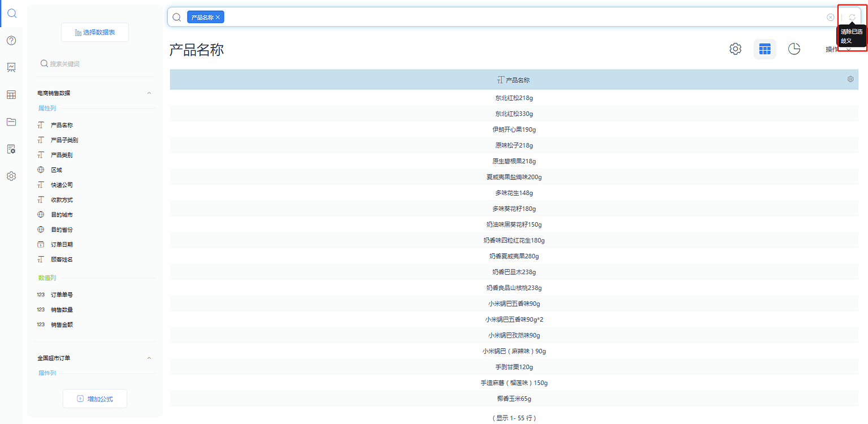This screenshot has height=424, width=868.
Task: Click the 多味葵花籽180g row
Action: click(514, 209)
